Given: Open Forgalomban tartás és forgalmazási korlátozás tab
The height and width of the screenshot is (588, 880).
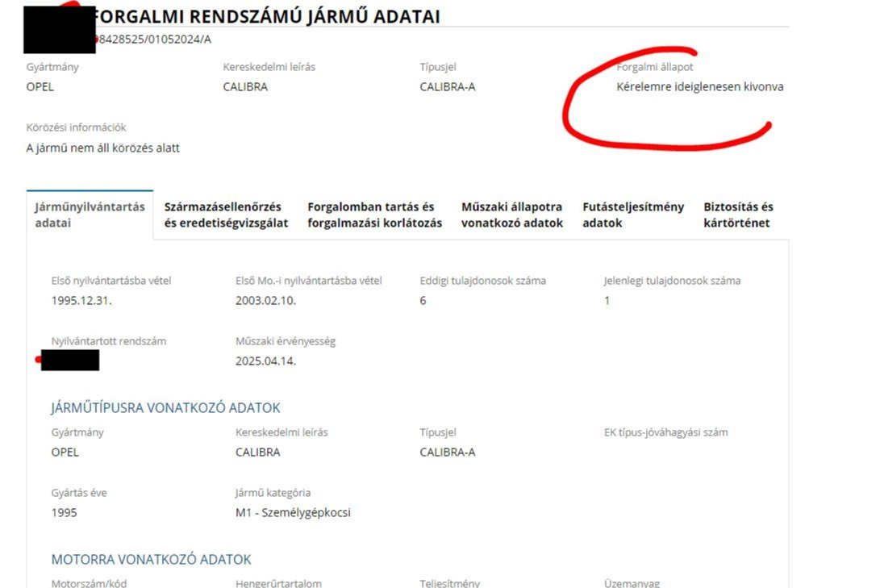Looking at the screenshot, I should pos(374,215).
